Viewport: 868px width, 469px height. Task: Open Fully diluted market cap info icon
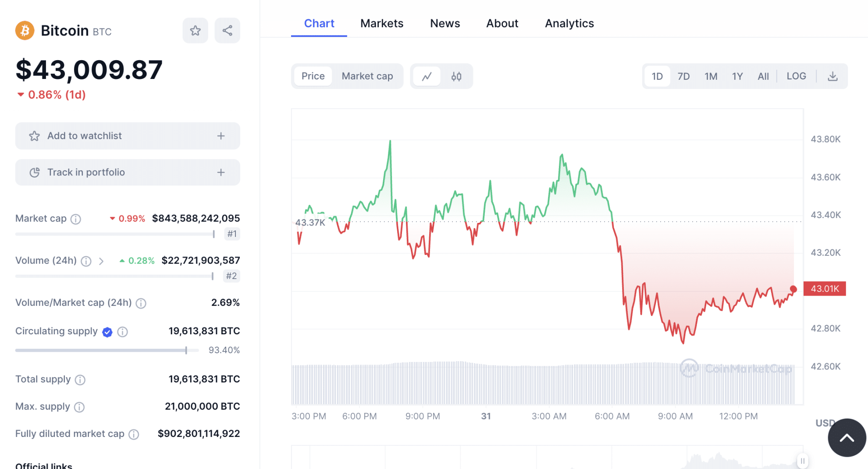[134, 434]
